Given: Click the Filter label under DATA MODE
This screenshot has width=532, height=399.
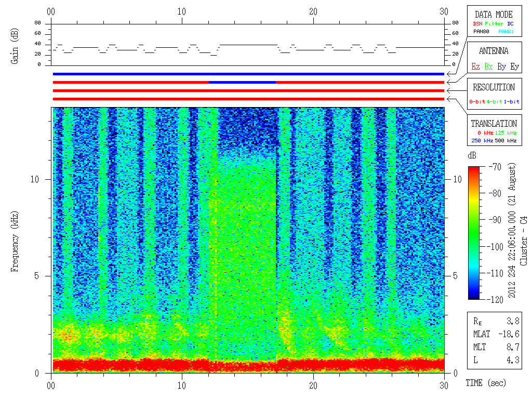Looking at the screenshot, I should coord(494,23).
